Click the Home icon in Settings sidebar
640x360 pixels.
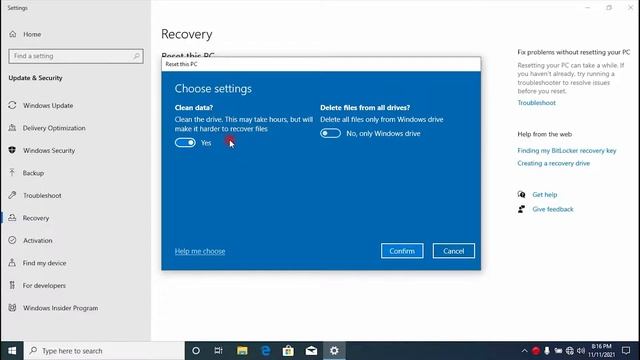(13, 34)
